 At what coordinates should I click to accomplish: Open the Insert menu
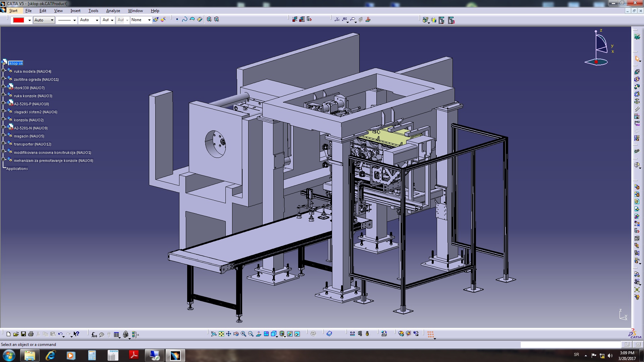pos(75,11)
